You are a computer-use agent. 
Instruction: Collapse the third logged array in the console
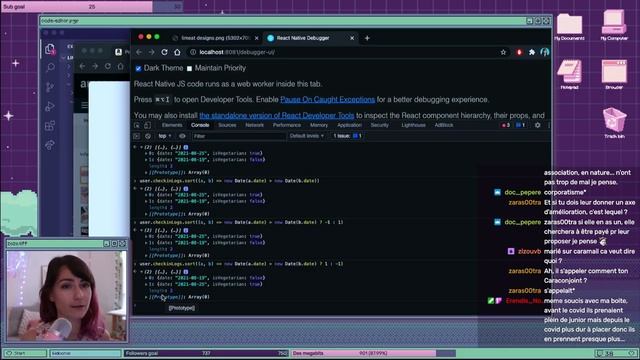click(141, 230)
